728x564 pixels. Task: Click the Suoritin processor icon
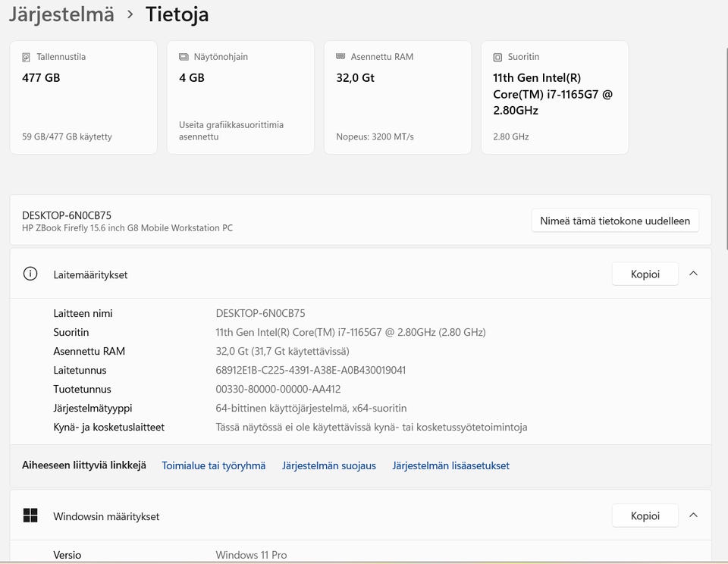(x=497, y=57)
